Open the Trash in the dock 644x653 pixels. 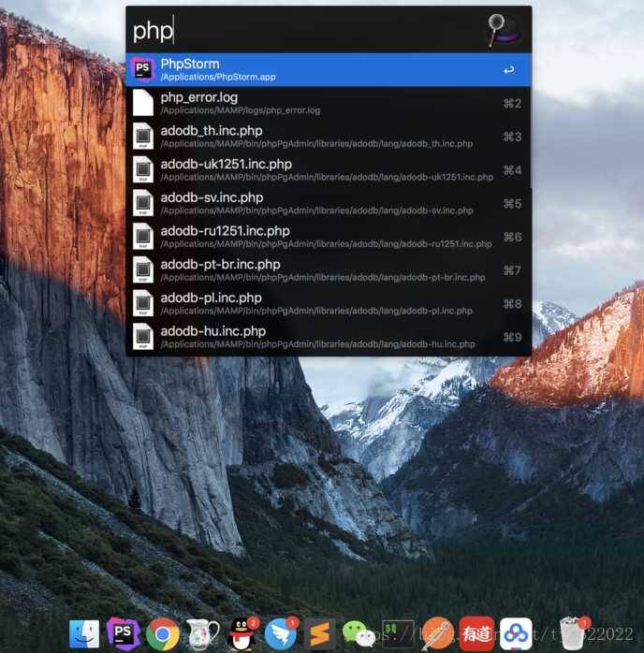click(573, 634)
